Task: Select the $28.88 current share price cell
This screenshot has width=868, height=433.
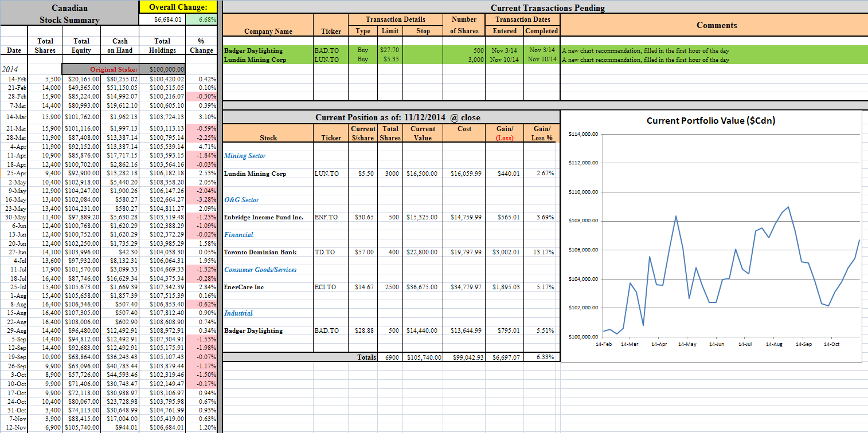Action: 363,330
